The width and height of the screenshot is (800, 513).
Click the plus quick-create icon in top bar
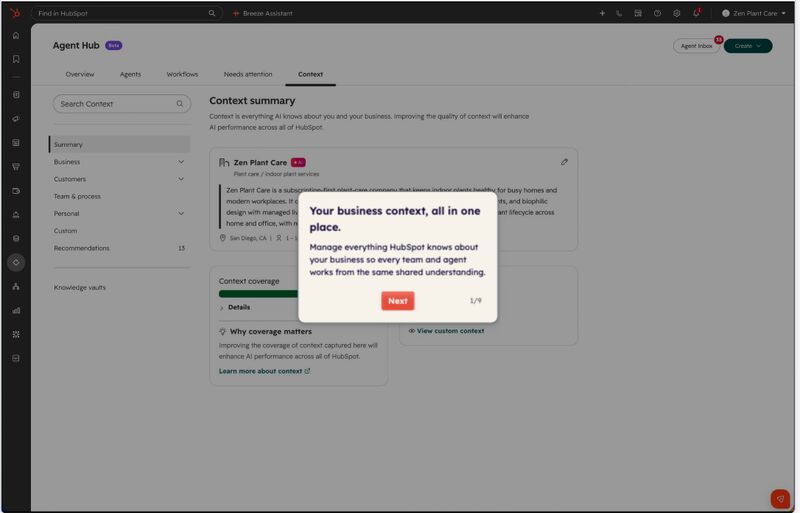pyautogui.click(x=602, y=13)
